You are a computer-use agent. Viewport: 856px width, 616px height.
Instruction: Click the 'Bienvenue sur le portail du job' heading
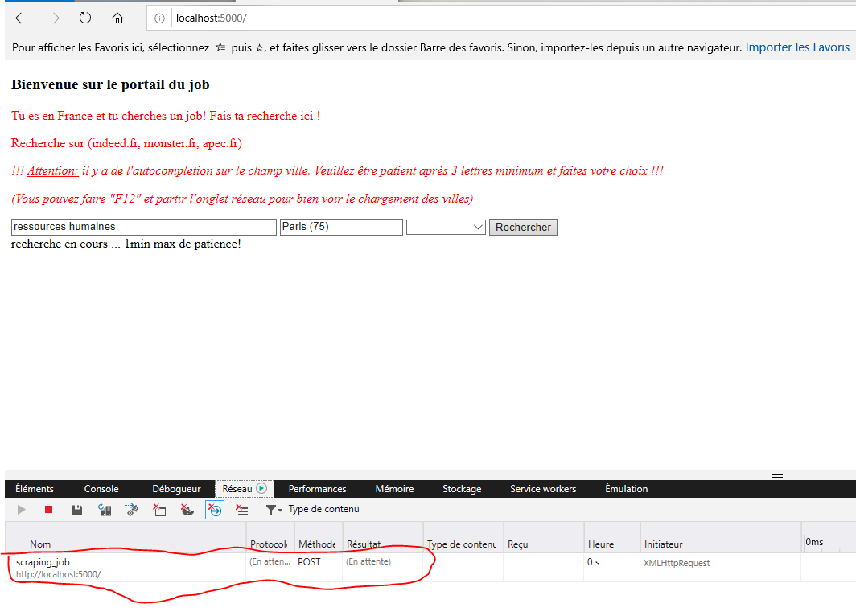[x=110, y=84]
